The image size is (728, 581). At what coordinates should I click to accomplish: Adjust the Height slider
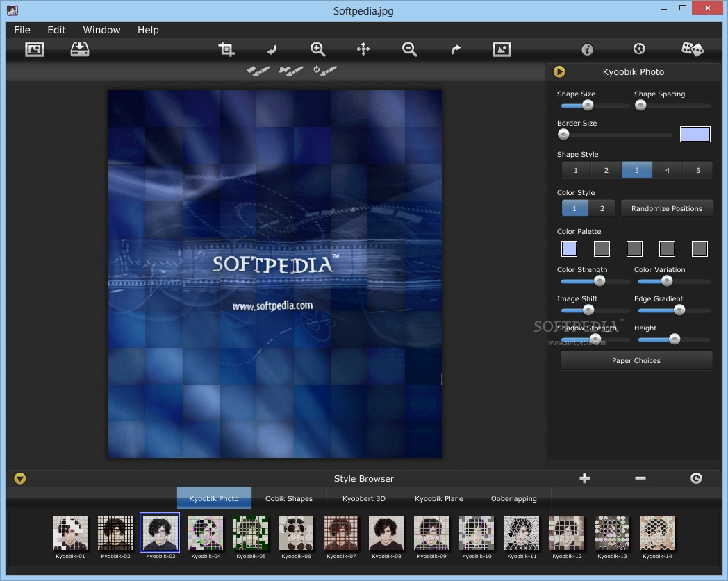[x=675, y=339]
